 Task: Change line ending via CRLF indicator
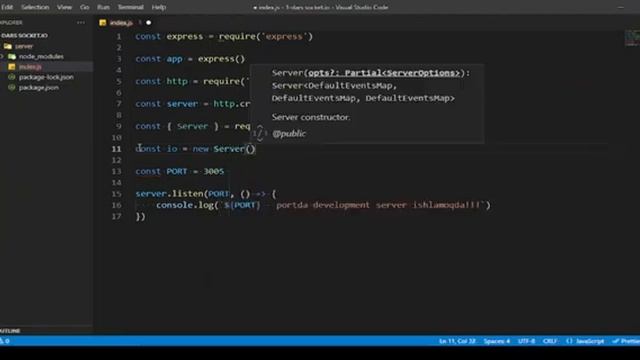coord(550,341)
